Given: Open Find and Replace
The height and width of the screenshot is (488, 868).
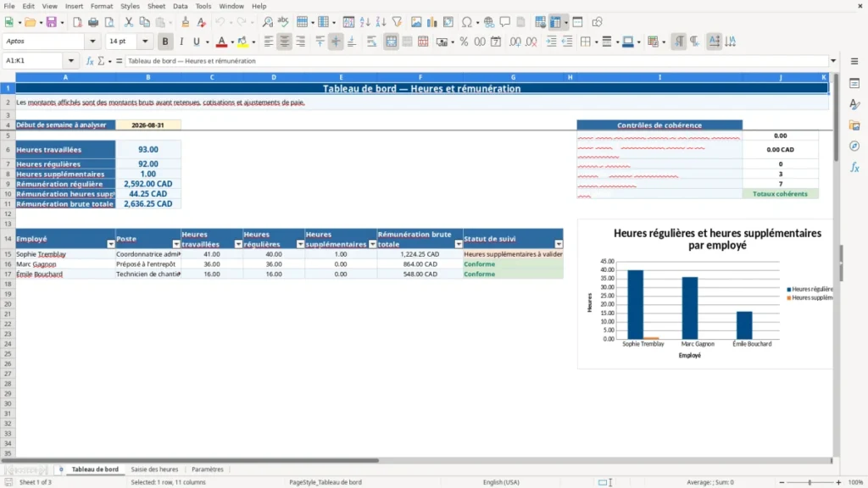Looking at the screenshot, I should pyautogui.click(x=267, y=22).
